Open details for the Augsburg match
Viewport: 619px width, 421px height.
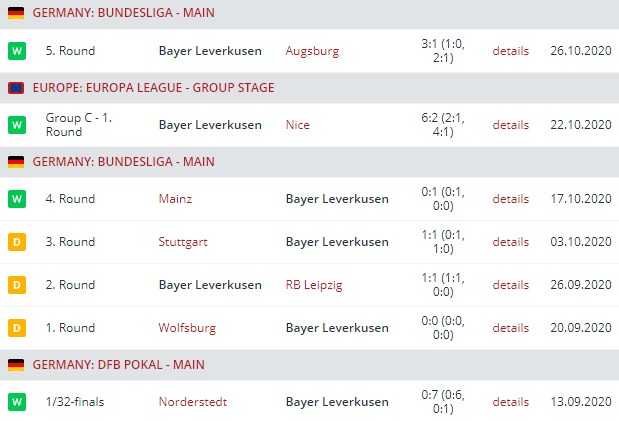(510, 51)
